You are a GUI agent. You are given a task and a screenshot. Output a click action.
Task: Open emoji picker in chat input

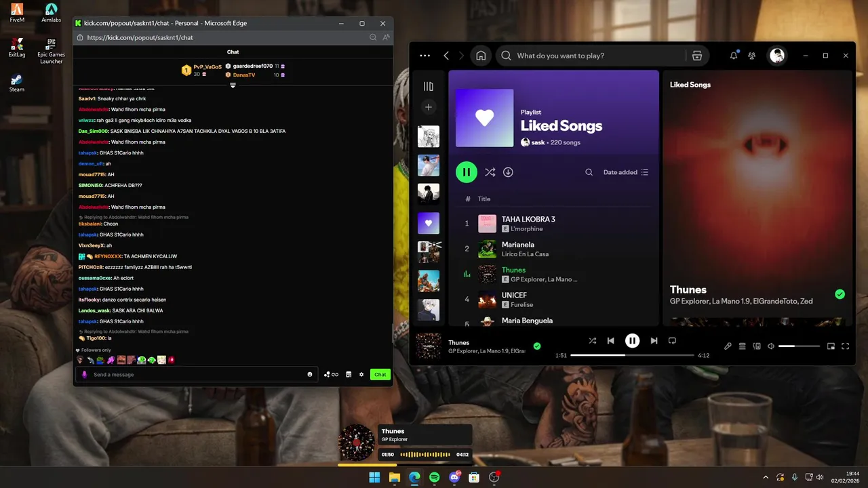coord(310,374)
